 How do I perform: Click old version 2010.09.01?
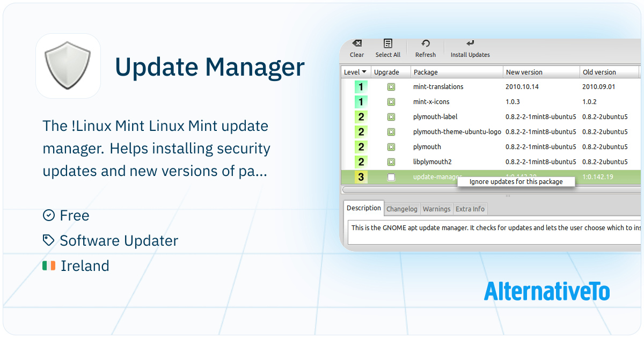click(598, 87)
